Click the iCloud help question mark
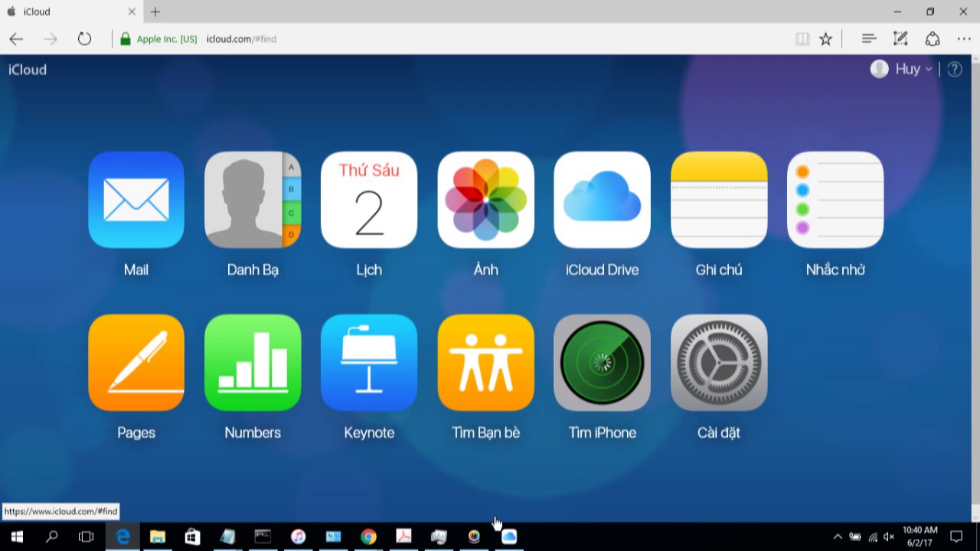 point(955,70)
